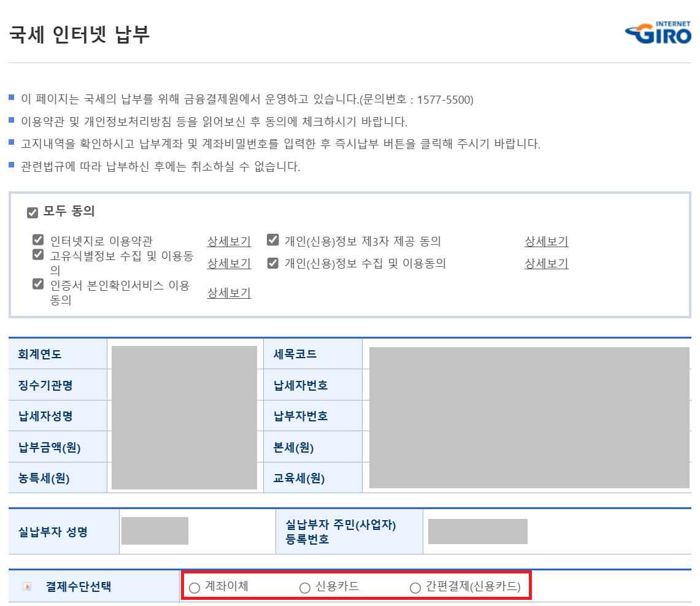Open 상세보기 for 제3자 제공 동의
The width and height of the screenshot is (700, 606).
[x=545, y=242]
